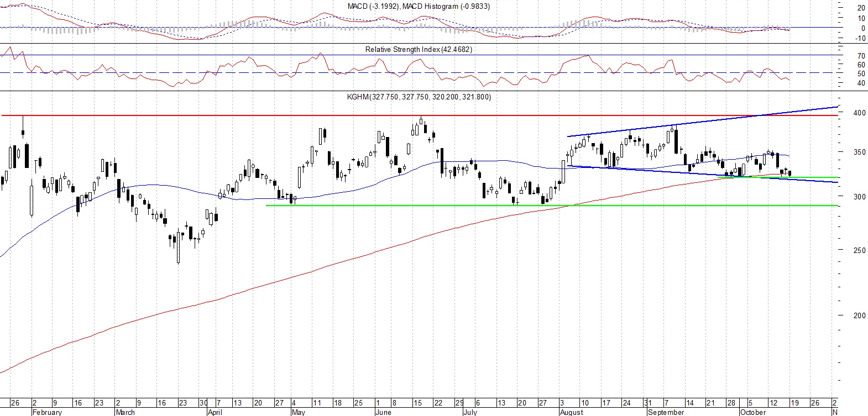Click the 400 price level on the right axis
Viewport: 868px width, 416px height.
tap(859, 113)
